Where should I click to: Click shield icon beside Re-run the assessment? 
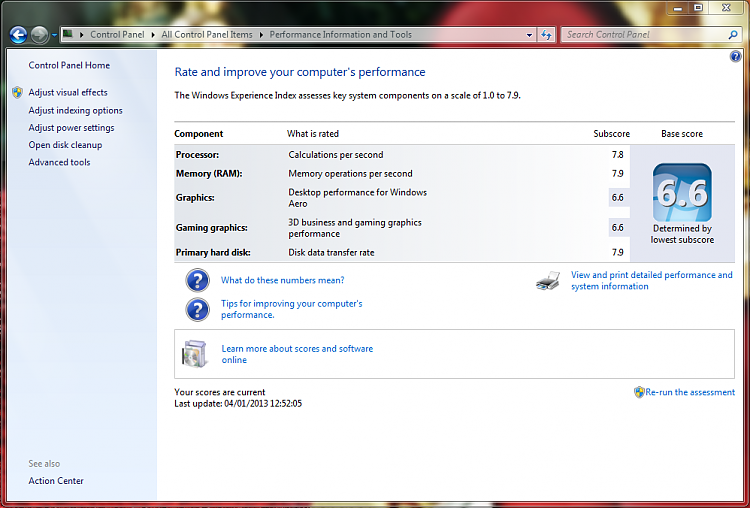(639, 392)
